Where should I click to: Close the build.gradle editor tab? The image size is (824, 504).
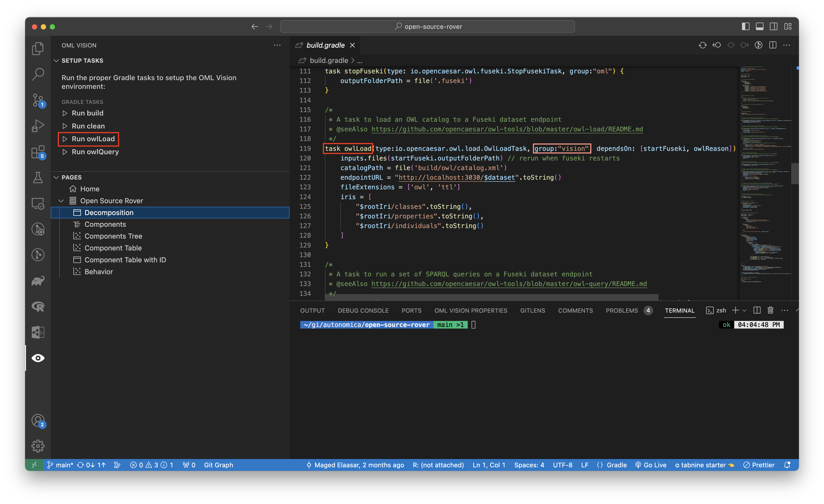(352, 45)
